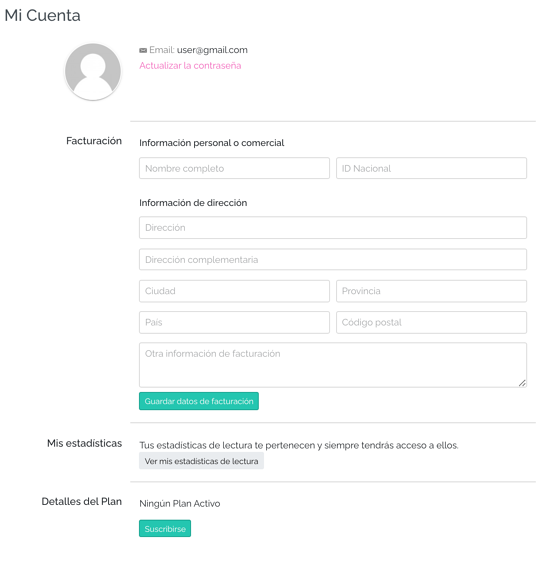Click the email envelope icon
The image size is (548, 564).
(143, 50)
